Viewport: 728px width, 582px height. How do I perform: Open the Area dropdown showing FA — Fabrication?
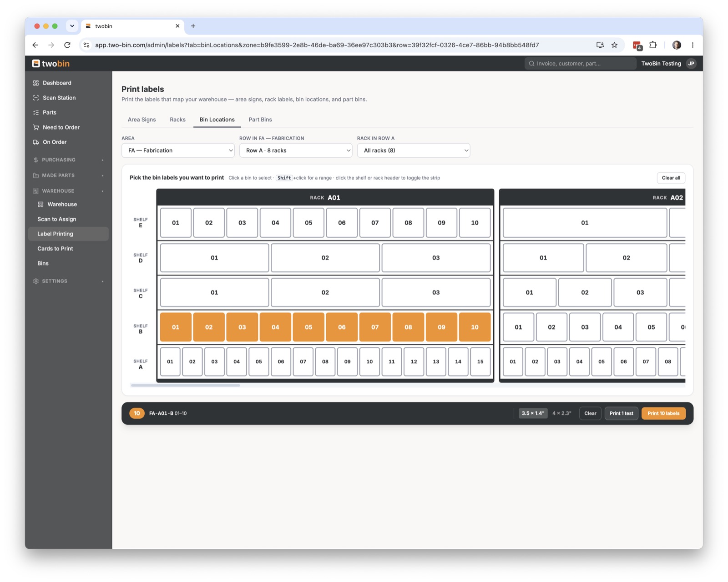point(178,151)
